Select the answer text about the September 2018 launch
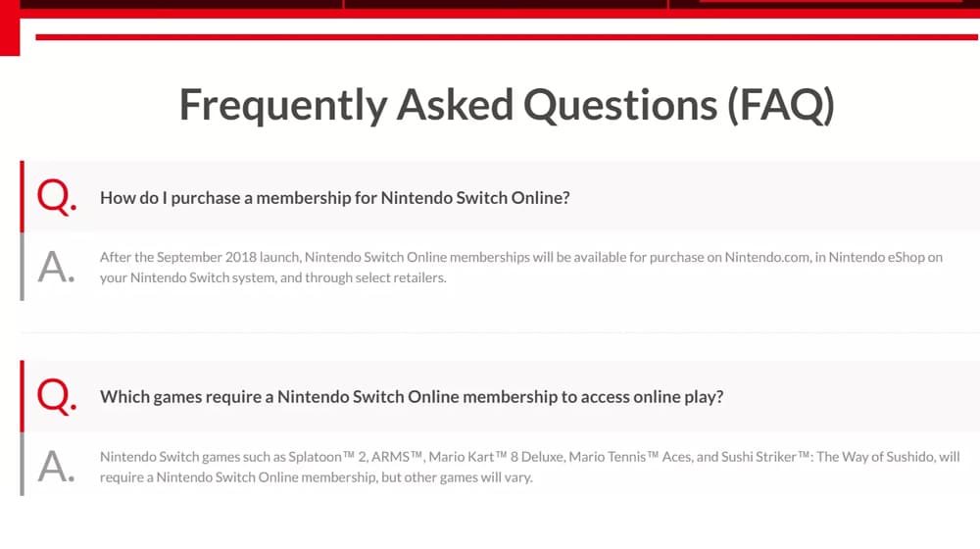 pyautogui.click(x=520, y=267)
